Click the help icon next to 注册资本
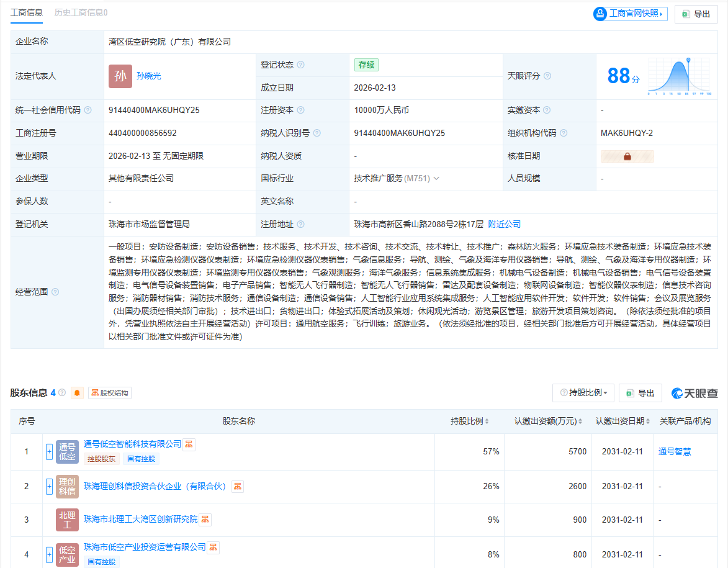The image size is (728, 568). [302, 110]
